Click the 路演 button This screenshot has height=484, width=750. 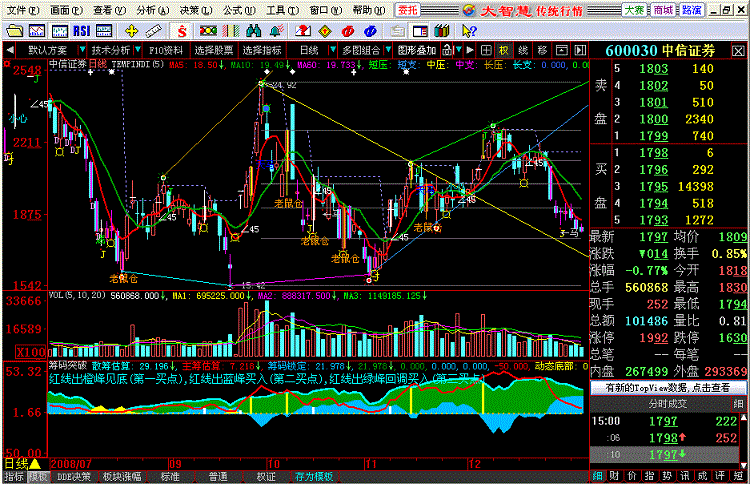pos(692,10)
